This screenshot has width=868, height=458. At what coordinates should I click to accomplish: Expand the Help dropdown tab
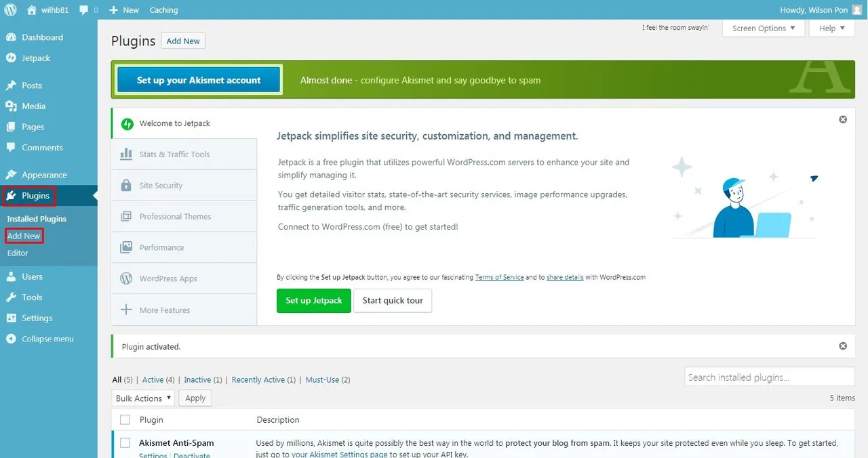(x=832, y=28)
